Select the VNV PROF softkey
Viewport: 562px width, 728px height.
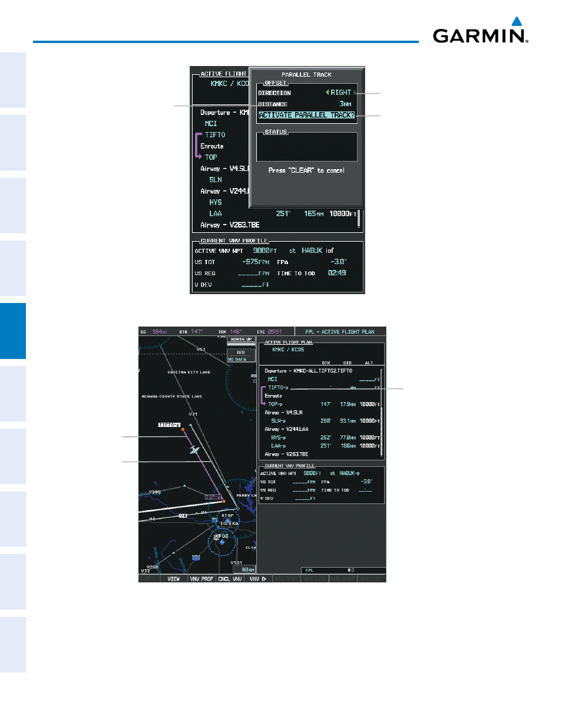point(201,579)
